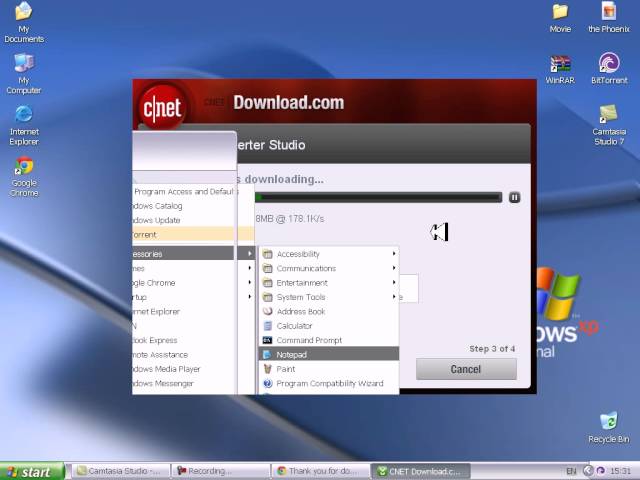Cancel the CNET download

(x=466, y=369)
